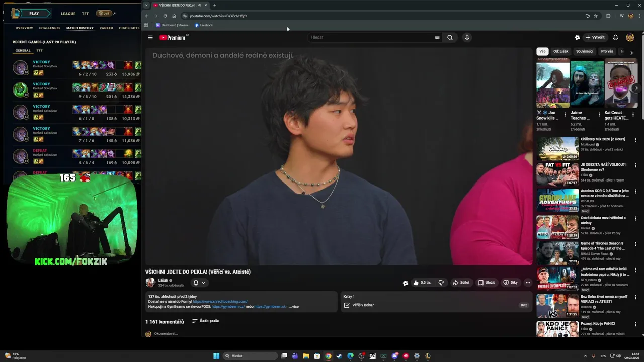Open a new Chrome tab
The height and width of the screenshot is (362, 644).
(215, 5)
